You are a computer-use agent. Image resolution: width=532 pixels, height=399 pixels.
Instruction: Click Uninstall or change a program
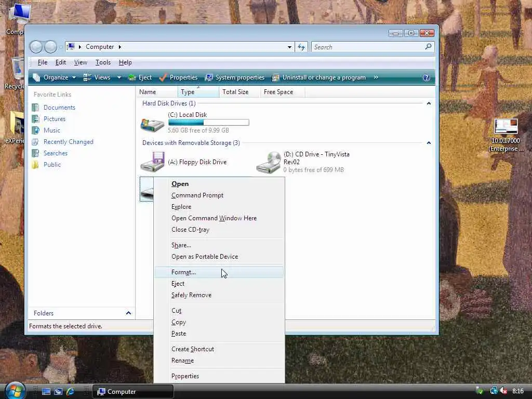click(x=319, y=78)
